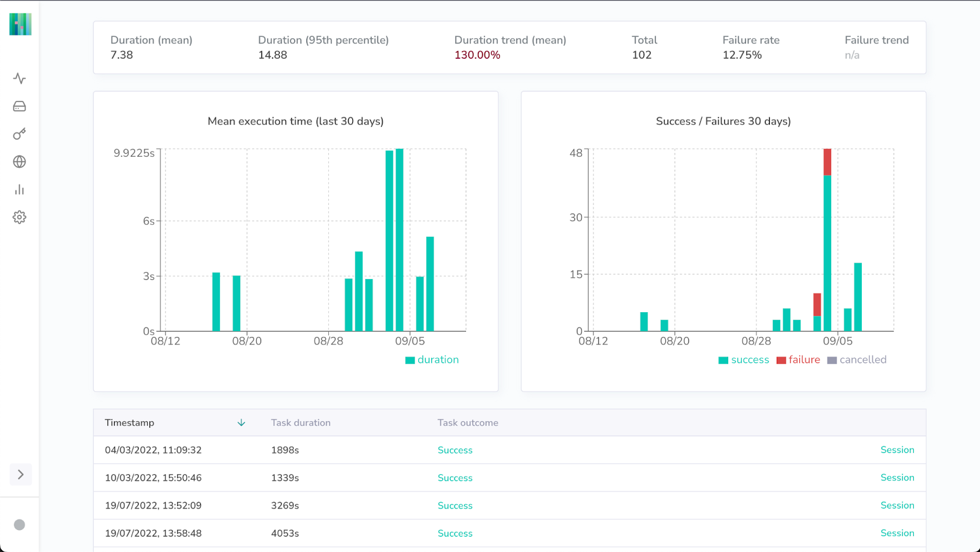
Task: Toggle the duration legend entry
Action: [x=432, y=359]
